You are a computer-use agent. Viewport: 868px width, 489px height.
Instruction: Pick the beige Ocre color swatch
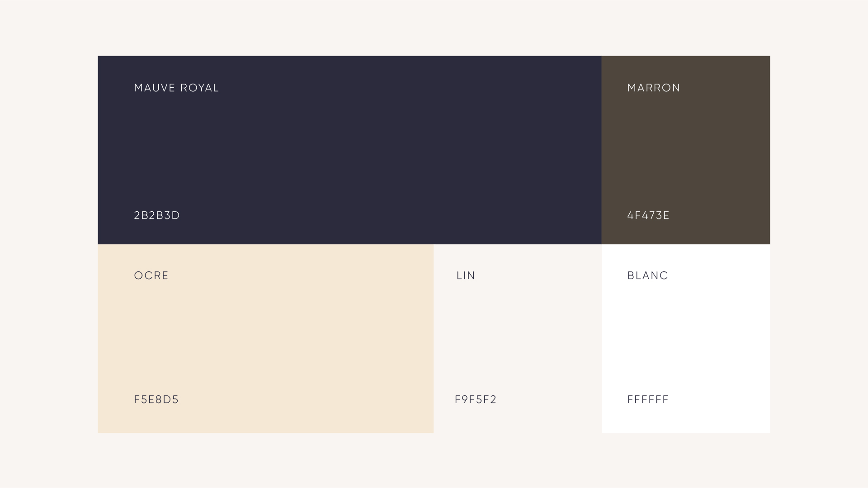pyautogui.click(x=265, y=338)
